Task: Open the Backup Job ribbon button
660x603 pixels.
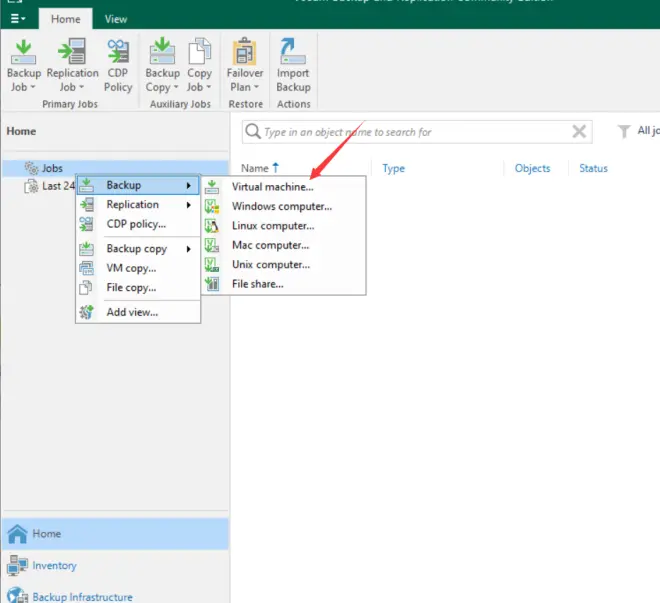Action: click(24, 65)
